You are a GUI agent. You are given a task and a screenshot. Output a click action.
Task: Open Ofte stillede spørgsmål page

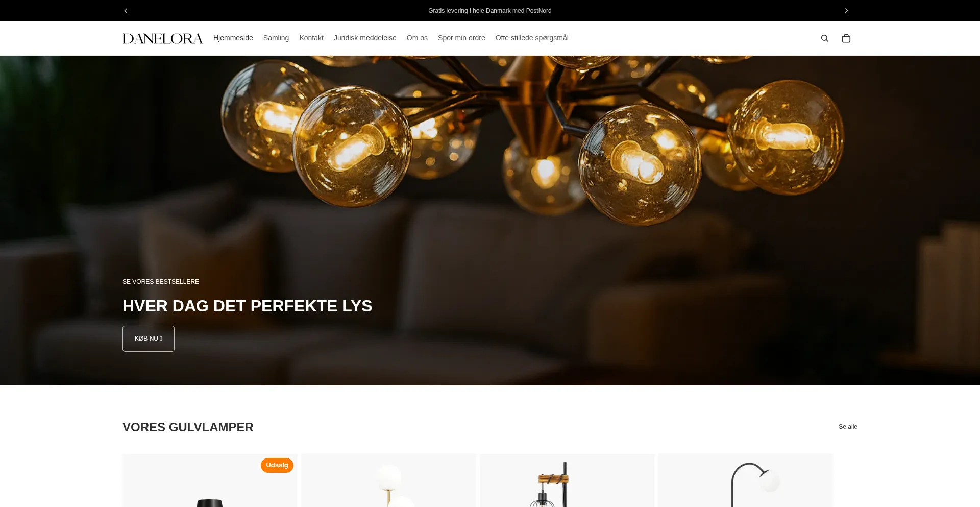532,38
